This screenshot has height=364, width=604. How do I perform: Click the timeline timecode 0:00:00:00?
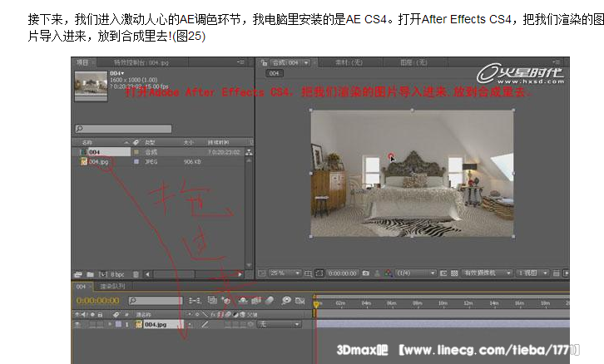(98, 301)
